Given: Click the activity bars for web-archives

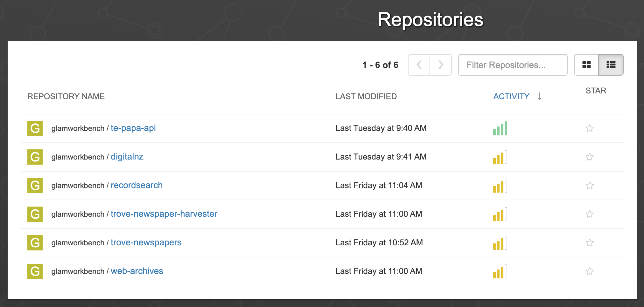Looking at the screenshot, I should [500, 271].
